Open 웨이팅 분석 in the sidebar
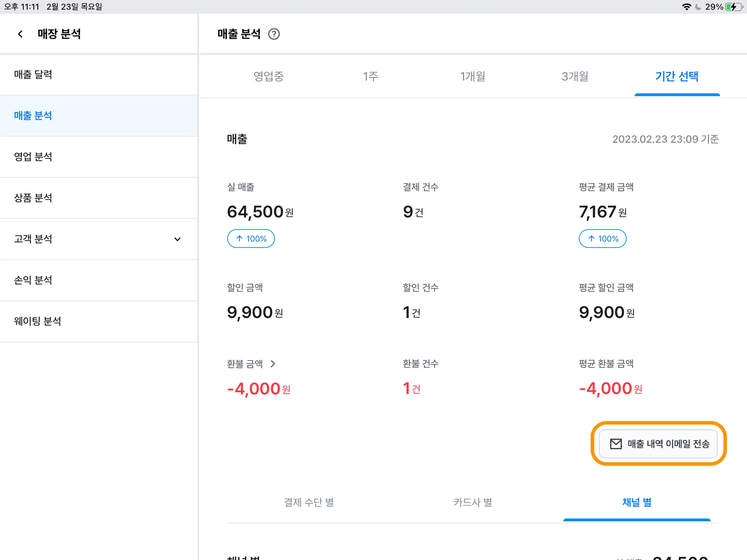Image resolution: width=747 pixels, height=560 pixels. [37, 321]
